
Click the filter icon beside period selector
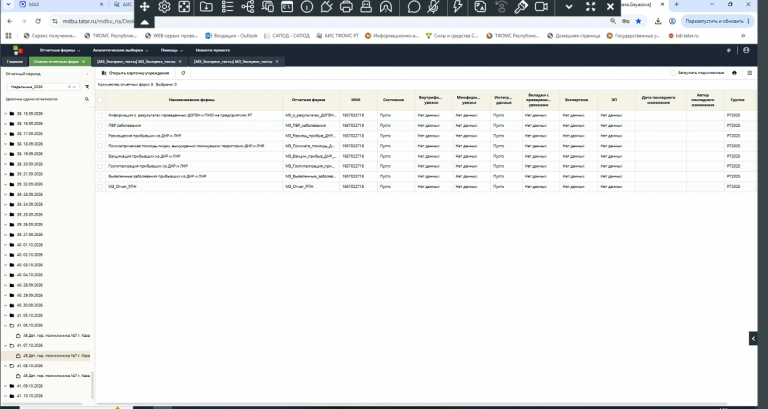pos(87,87)
